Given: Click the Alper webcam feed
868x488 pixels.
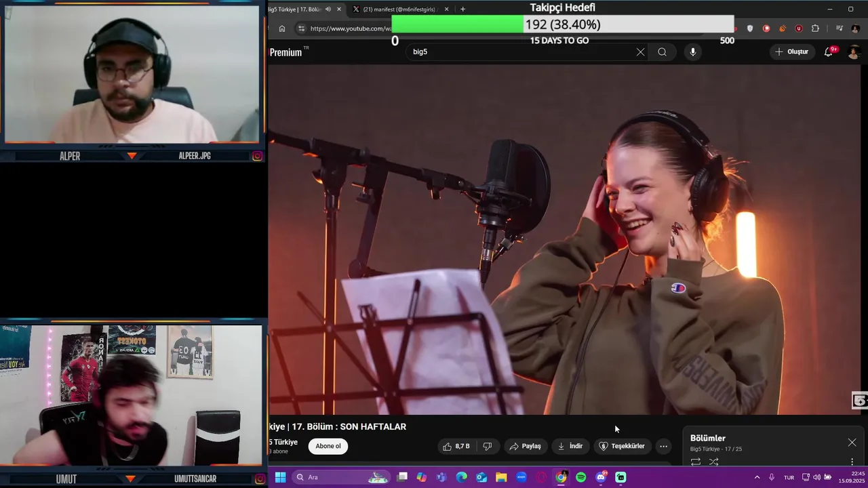Looking at the screenshot, I should point(132,75).
